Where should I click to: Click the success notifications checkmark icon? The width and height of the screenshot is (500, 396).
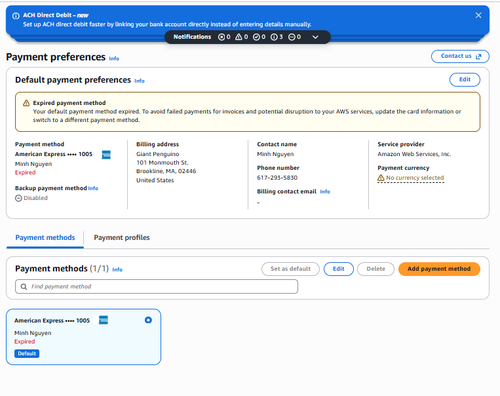tap(256, 37)
